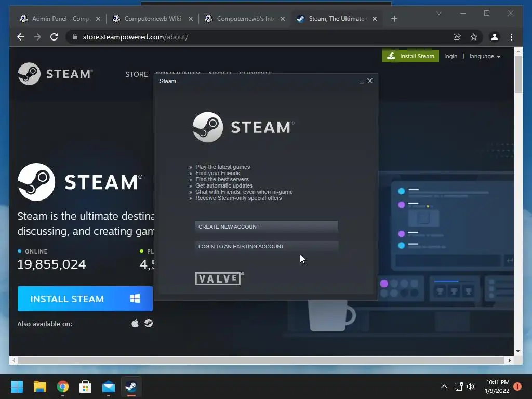Click the SteamOS download icon
Viewport: 532px width, 399px height.
tap(149, 323)
